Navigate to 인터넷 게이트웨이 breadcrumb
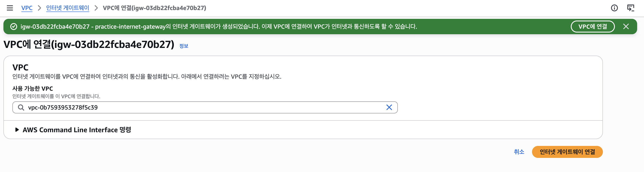 coord(67,8)
